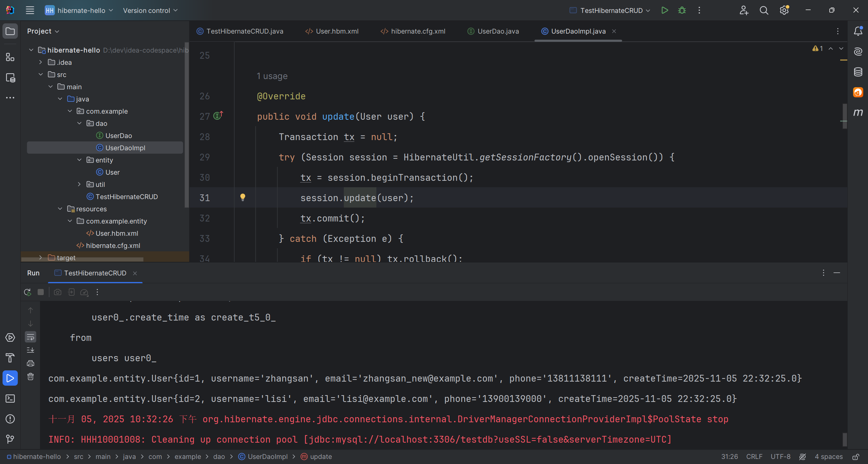
Task: Clear console output with trash icon
Action: tap(31, 376)
